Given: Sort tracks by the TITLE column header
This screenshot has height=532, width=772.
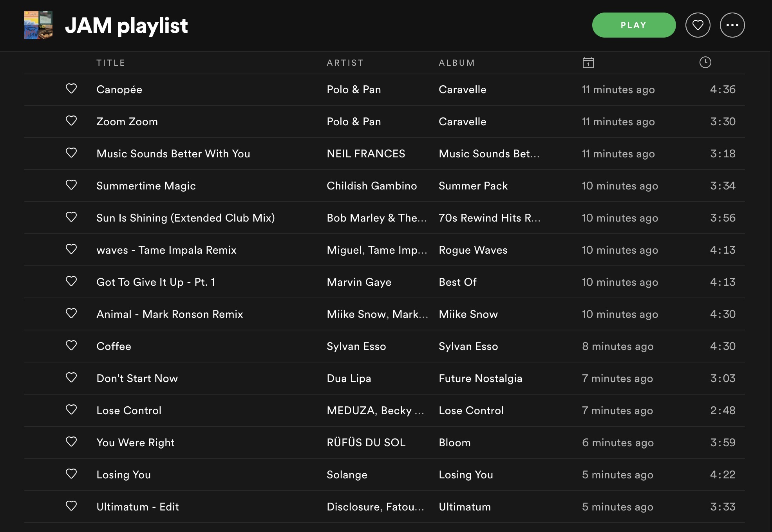Looking at the screenshot, I should (x=111, y=63).
